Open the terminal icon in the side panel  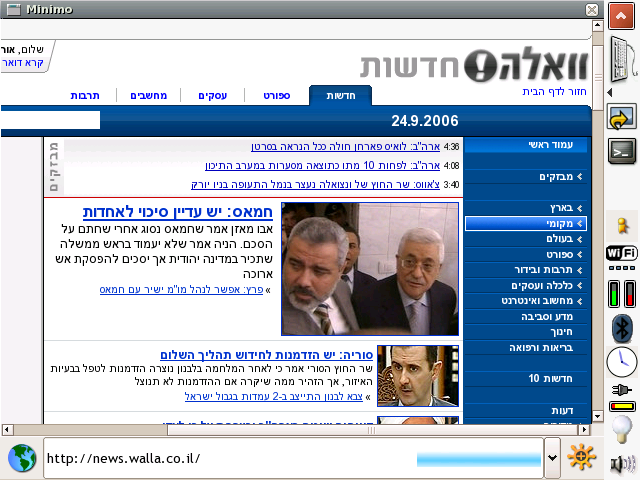click(622, 151)
